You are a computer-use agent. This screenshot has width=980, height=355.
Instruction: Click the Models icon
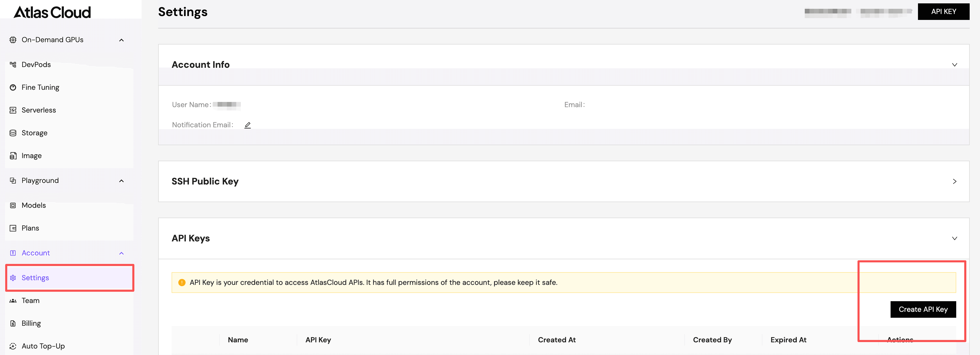pyautogui.click(x=13, y=205)
